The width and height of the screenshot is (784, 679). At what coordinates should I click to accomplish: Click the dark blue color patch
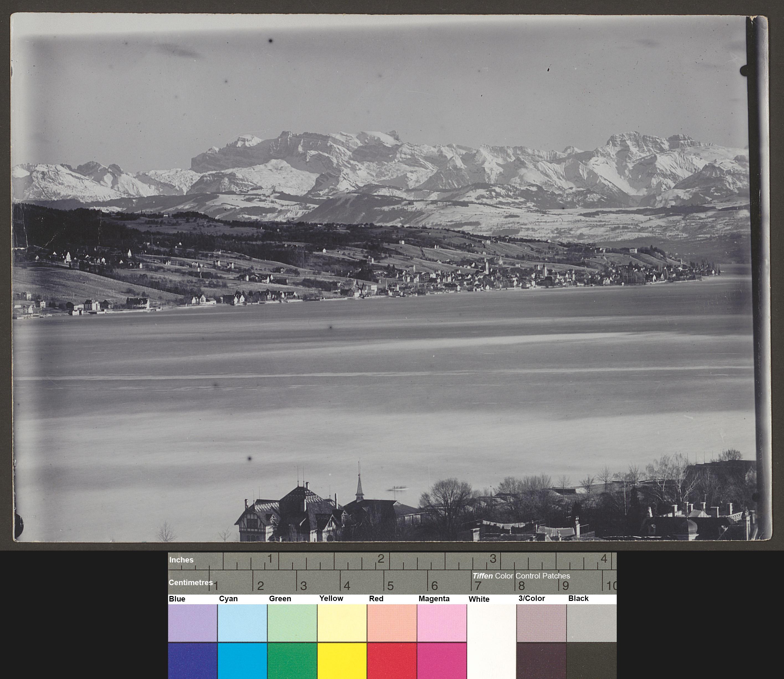point(192,661)
